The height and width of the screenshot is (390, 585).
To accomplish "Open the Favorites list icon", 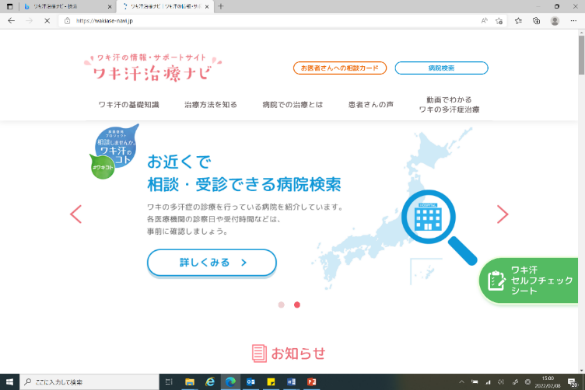I will pos(518,21).
